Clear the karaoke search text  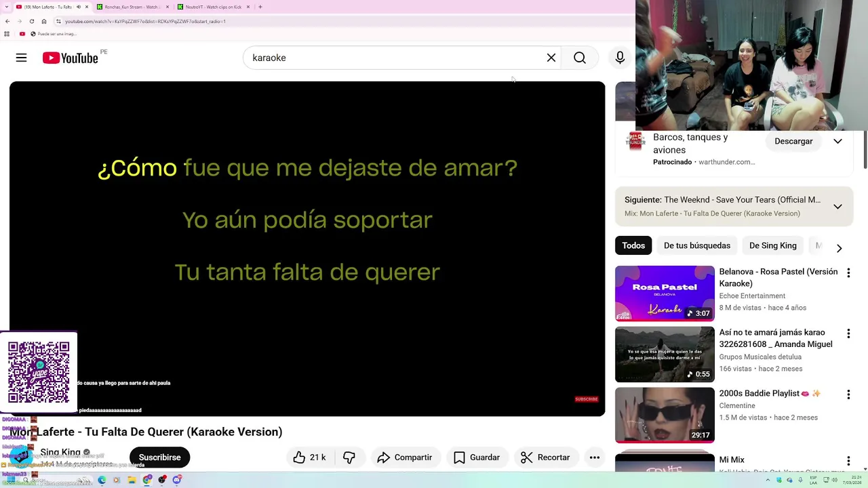click(551, 58)
